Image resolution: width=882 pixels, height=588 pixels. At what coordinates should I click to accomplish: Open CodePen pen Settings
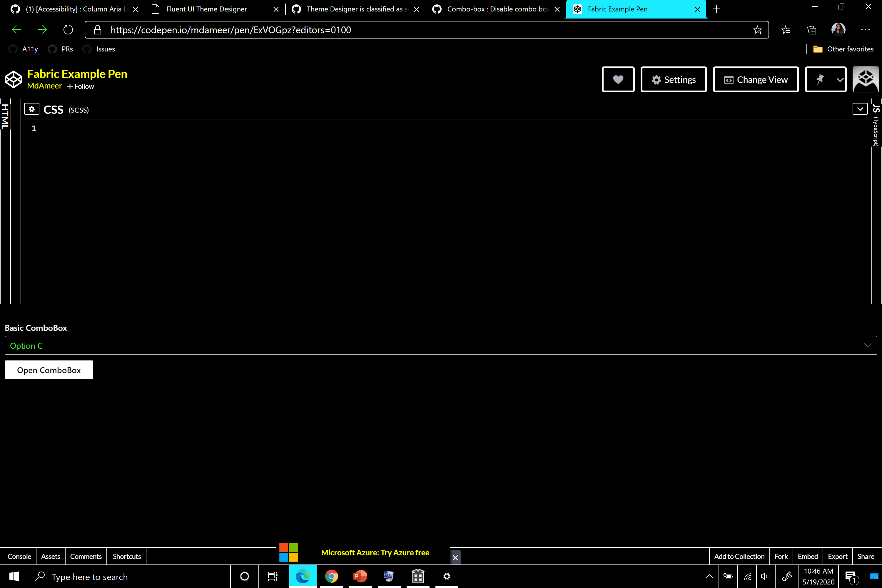(674, 79)
